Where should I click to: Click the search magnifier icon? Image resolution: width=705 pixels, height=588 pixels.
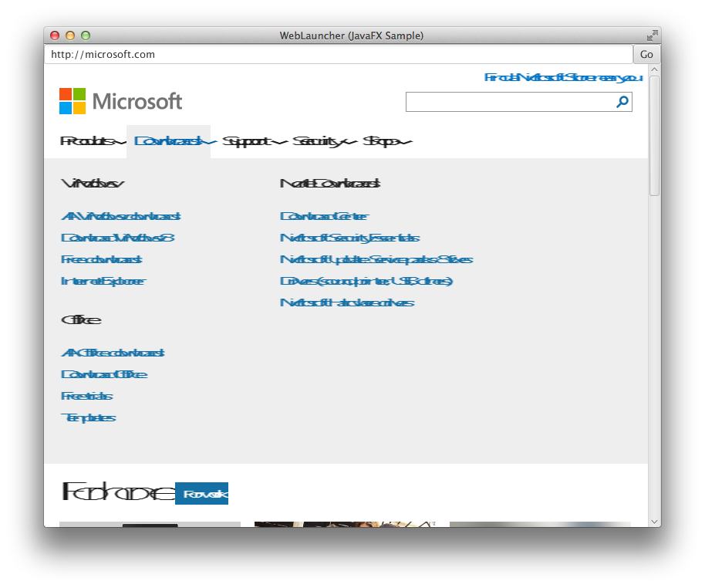[622, 102]
